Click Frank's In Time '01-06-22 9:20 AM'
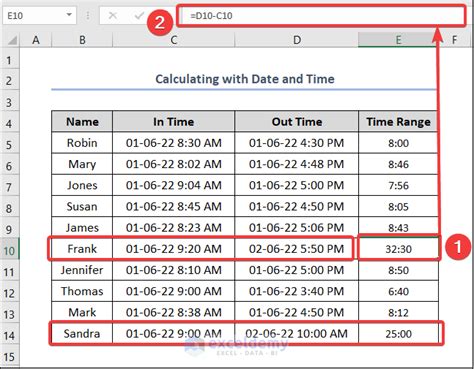 coord(173,249)
